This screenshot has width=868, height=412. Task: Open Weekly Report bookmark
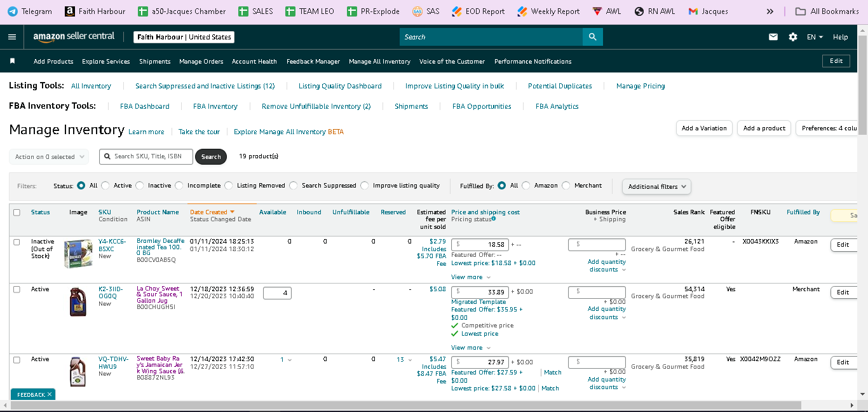(548, 11)
